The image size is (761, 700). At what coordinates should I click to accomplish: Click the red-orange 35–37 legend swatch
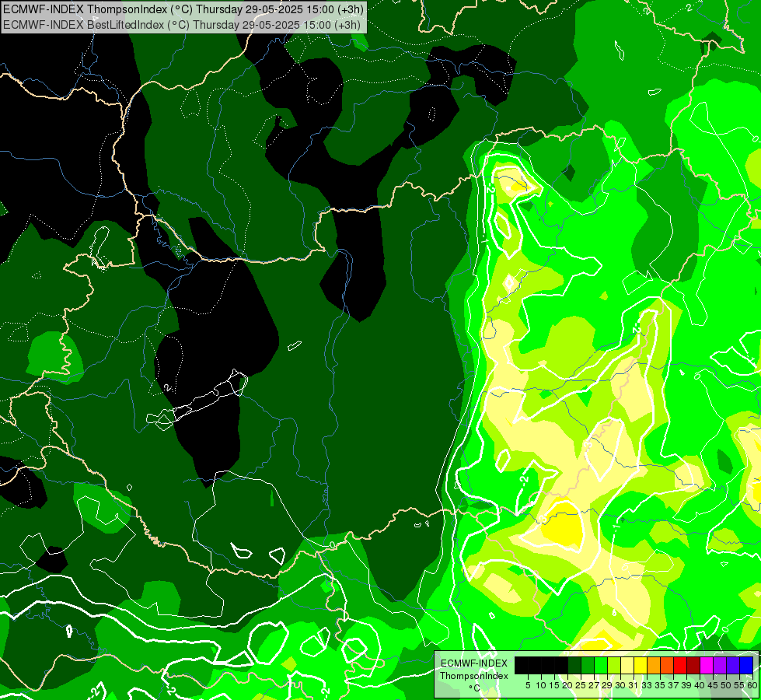(667, 665)
